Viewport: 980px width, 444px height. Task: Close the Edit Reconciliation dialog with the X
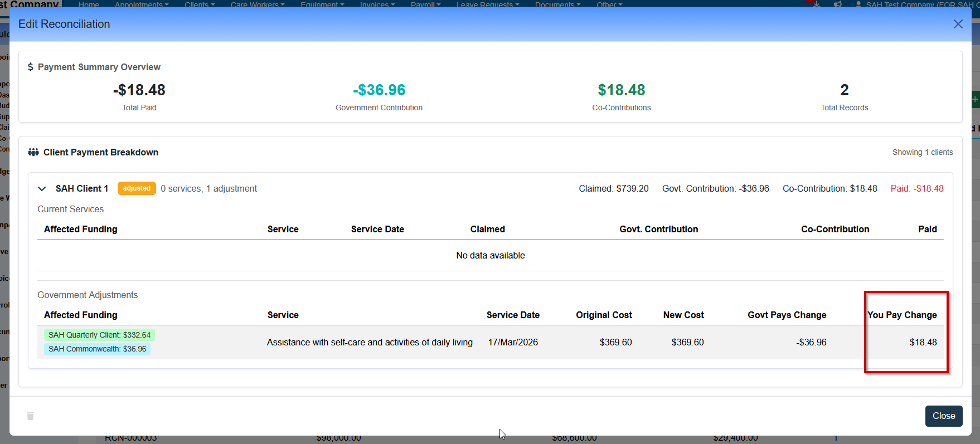[x=958, y=24]
